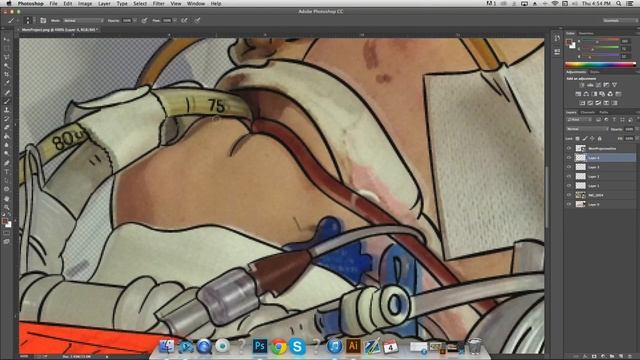
Task: Select the Clone Stamp tool
Action: click(x=7, y=110)
